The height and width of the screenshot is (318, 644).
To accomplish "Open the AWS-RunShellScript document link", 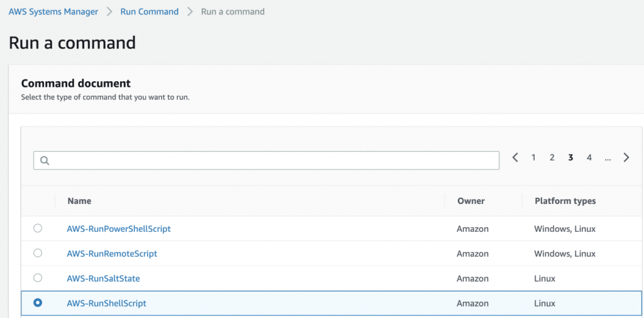I will (106, 303).
